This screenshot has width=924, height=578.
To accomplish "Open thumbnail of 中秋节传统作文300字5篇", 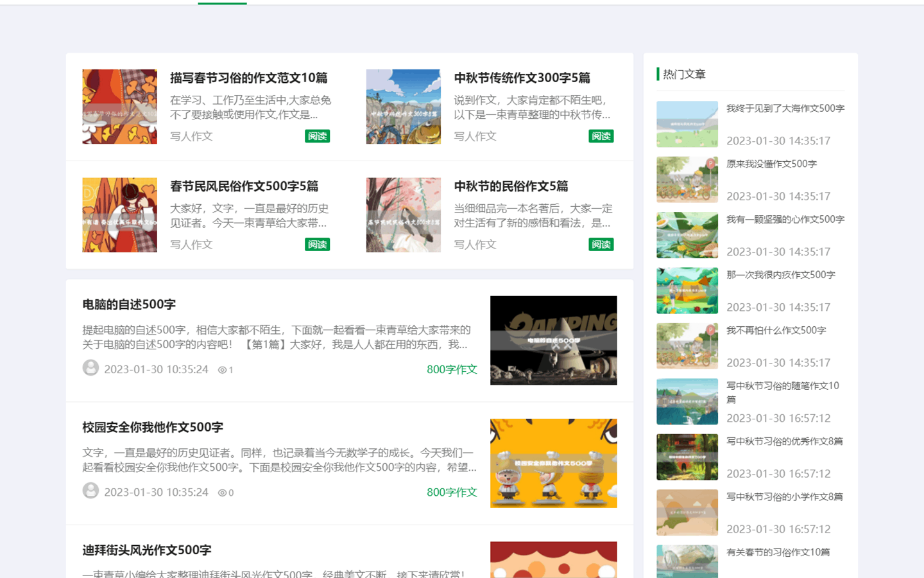I will tap(404, 107).
